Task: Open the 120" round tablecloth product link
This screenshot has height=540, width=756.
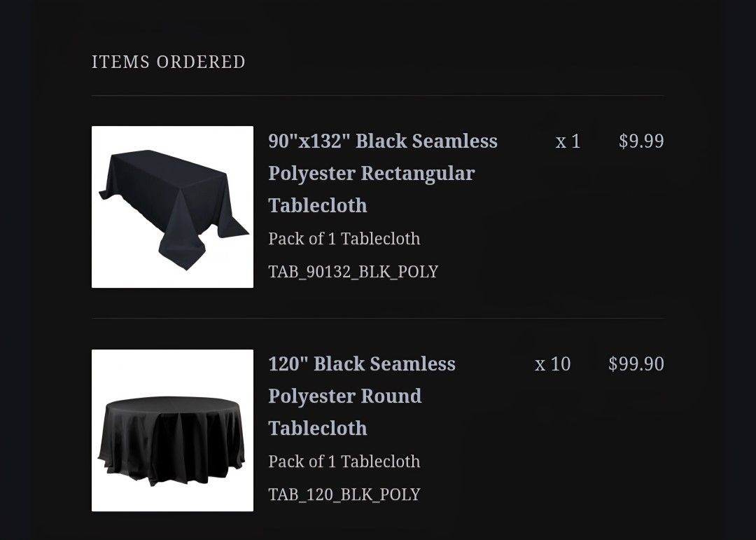Action: pos(362,396)
